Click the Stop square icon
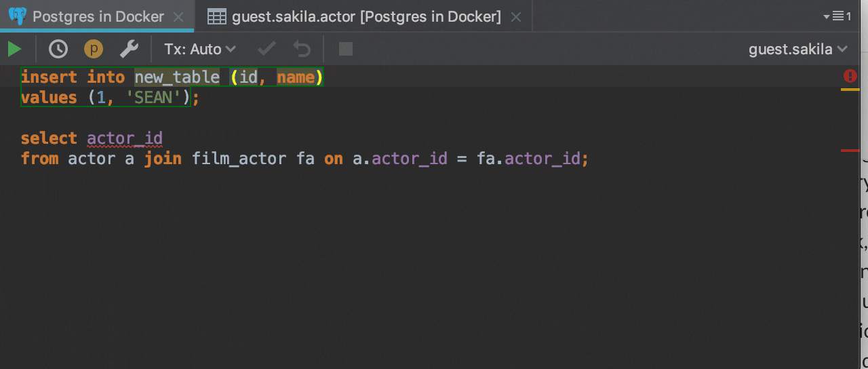 point(346,49)
